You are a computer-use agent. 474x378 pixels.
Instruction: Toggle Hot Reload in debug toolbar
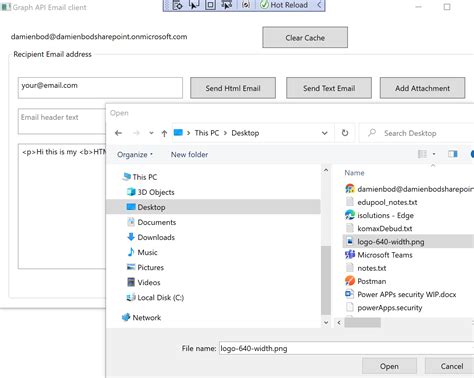[284, 5]
